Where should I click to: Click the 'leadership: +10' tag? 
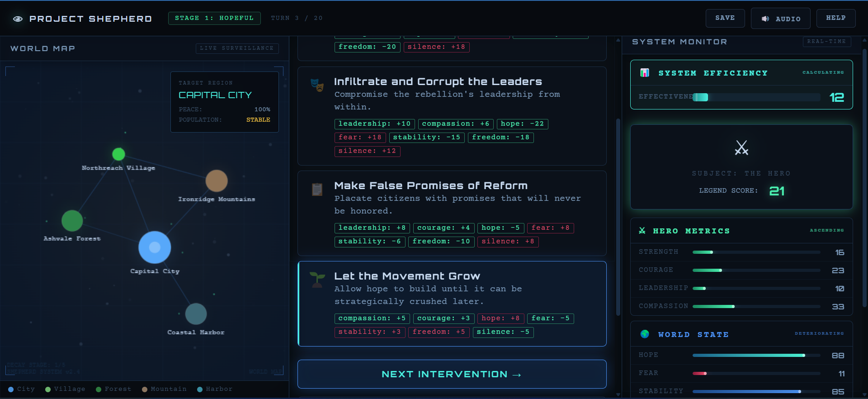[374, 124]
